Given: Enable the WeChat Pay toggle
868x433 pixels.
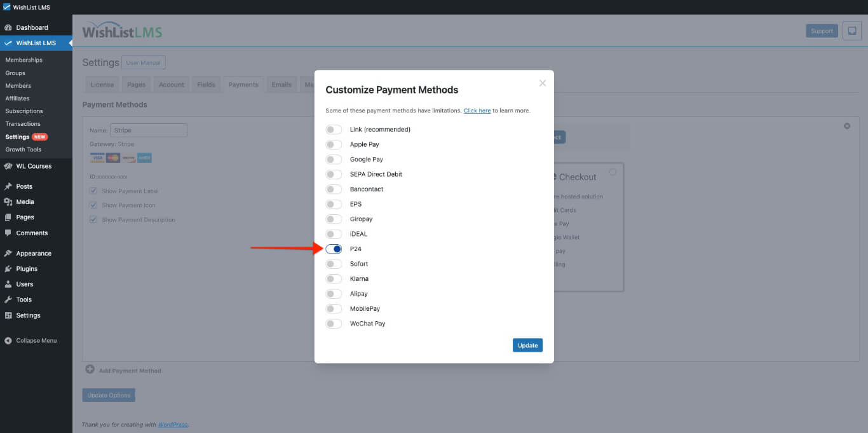Looking at the screenshot, I should [x=334, y=324].
